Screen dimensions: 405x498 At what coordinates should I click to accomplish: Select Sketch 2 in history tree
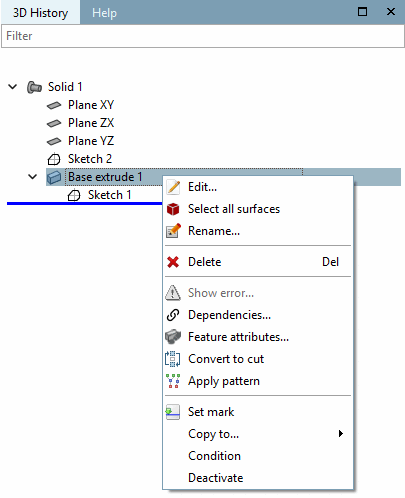click(x=90, y=159)
